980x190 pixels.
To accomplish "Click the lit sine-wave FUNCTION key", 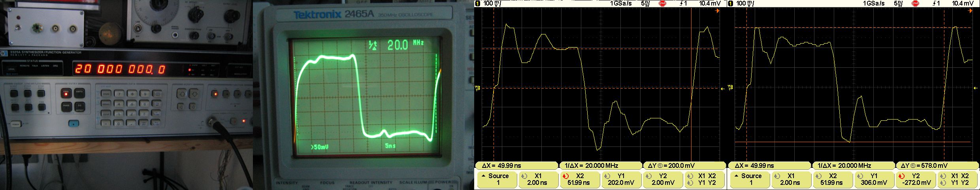I will 215,94.
